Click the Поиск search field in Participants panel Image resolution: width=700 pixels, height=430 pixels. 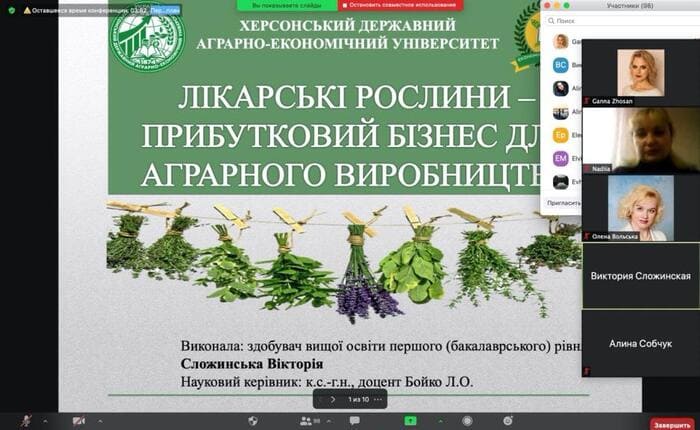[x=622, y=21]
